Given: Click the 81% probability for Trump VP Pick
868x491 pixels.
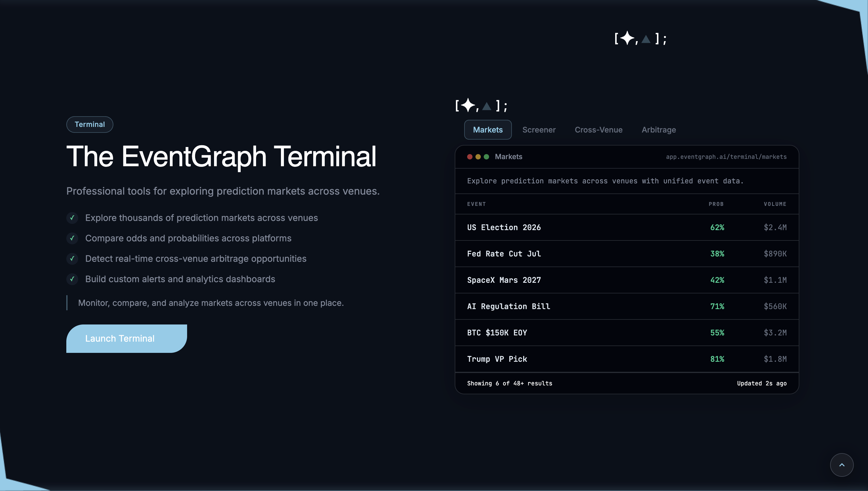Looking at the screenshot, I should (x=717, y=359).
